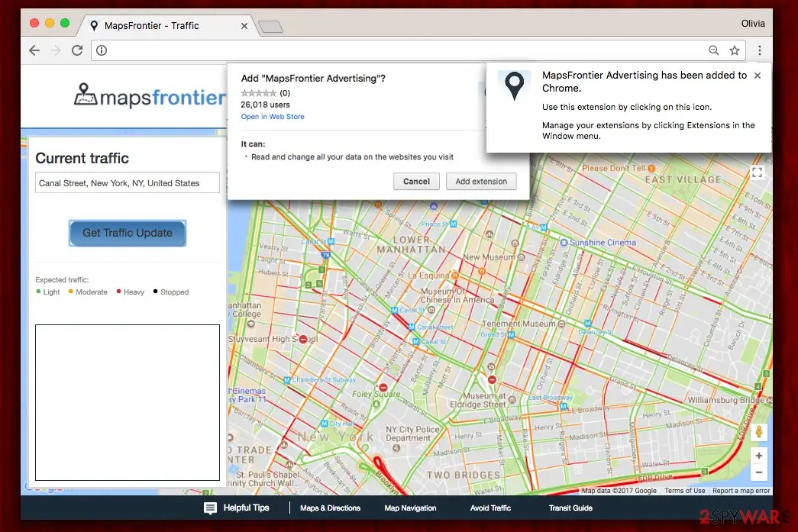Viewport: 798px width, 532px height.
Task: Zoom out on the map with minus
Action: pos(759,472)
